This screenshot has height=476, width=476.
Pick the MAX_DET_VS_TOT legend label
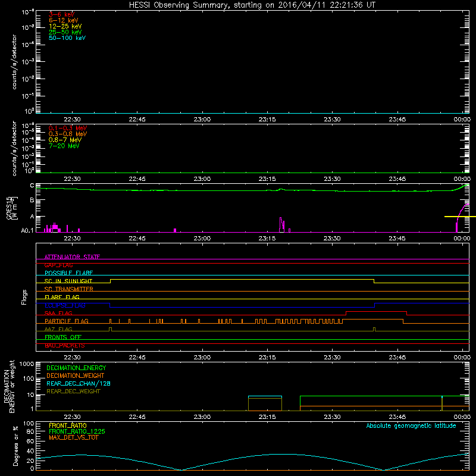click(73, 437)
